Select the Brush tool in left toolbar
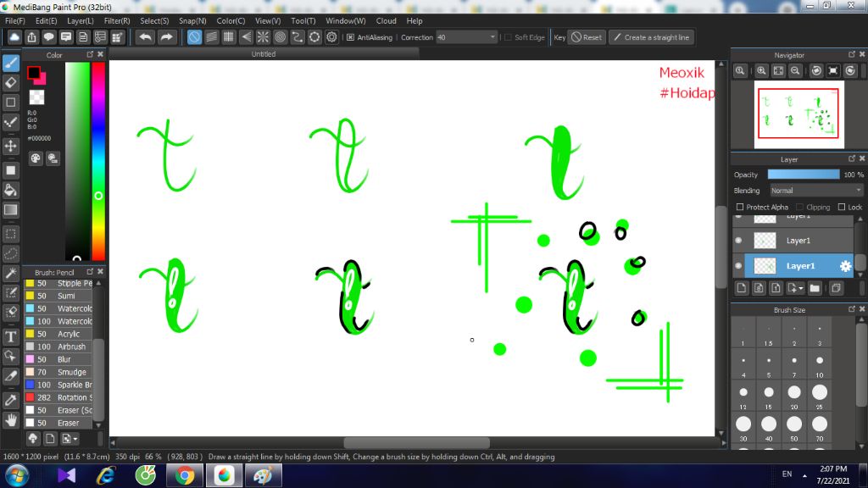The image size is (868, 488). (10, 63)
